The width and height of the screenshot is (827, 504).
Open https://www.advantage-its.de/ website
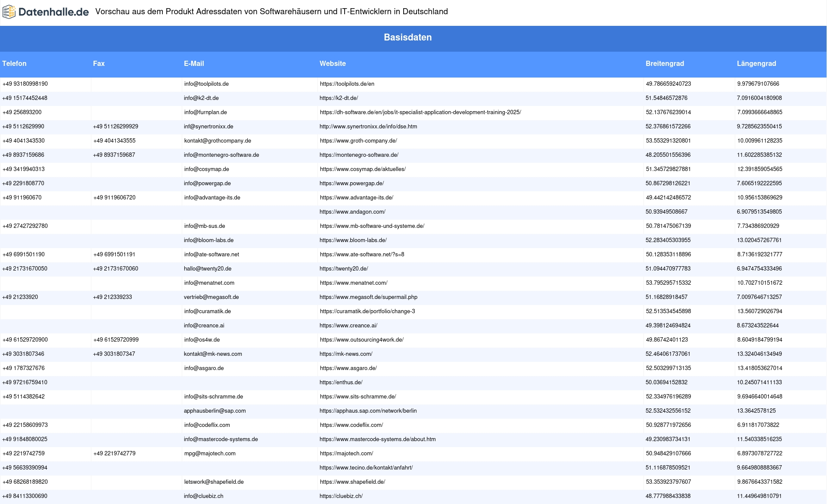pyautogui.click(x=357, y=198)
